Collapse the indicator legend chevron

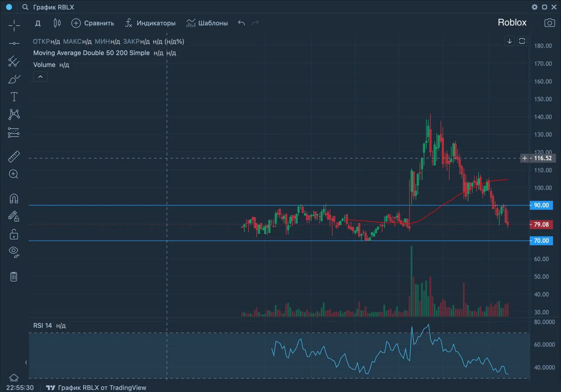[40, 77]
